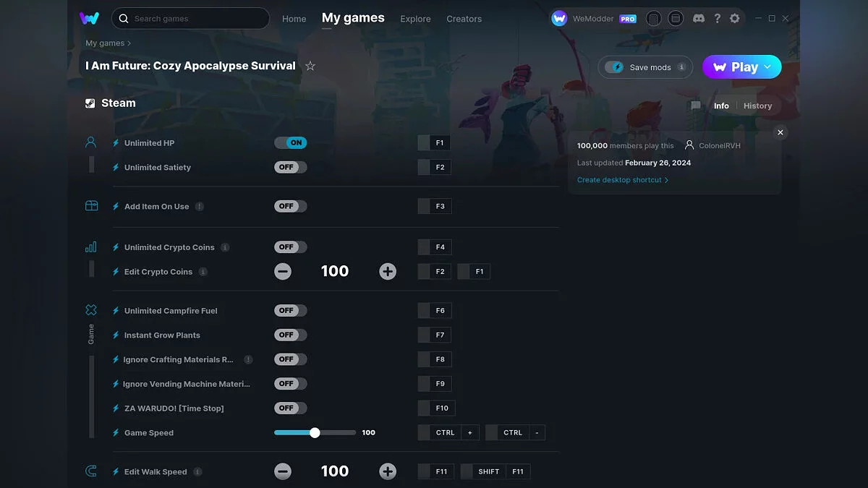Click the info icon beside Add Item On Use
The image size is (868, 488).
tap(200, 207)
